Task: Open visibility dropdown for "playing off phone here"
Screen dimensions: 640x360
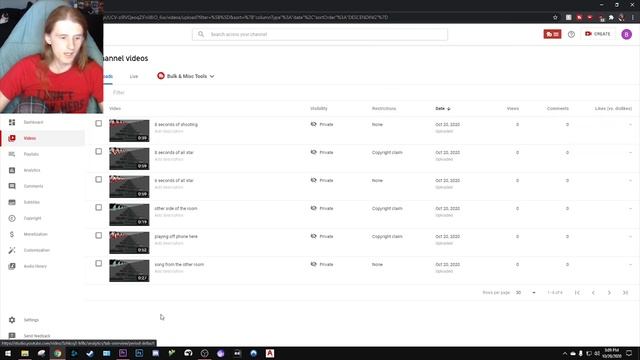Action: pos(322,236)
